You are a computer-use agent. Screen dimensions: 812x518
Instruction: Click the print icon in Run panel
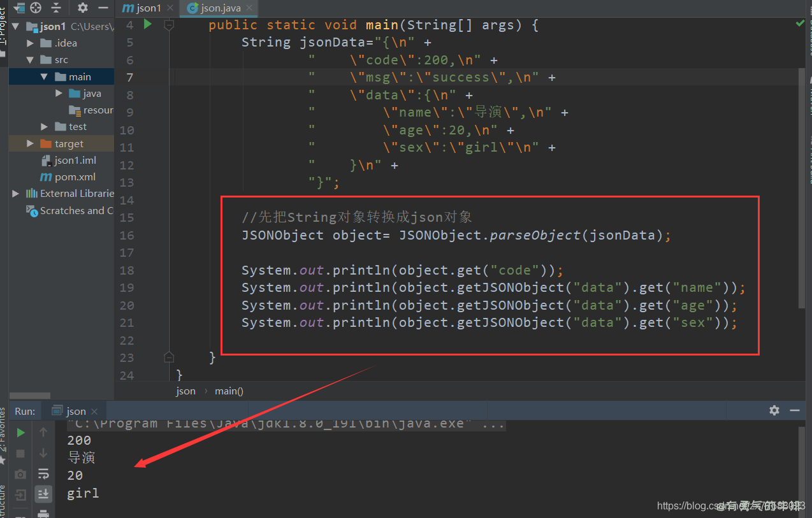43,513
